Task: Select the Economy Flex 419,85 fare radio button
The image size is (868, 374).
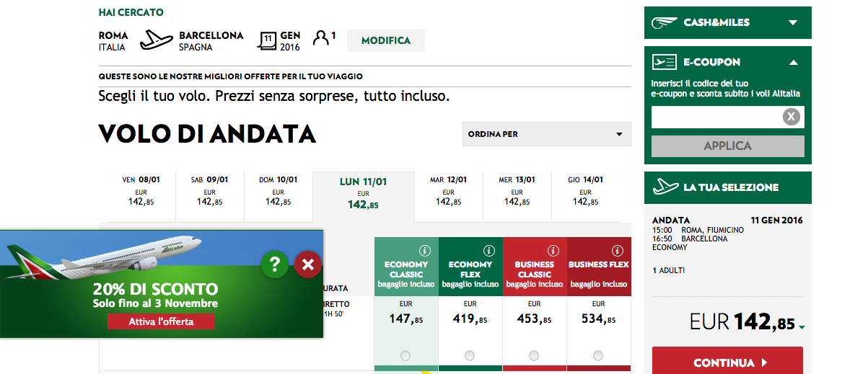Action: [x=470, y=355]
